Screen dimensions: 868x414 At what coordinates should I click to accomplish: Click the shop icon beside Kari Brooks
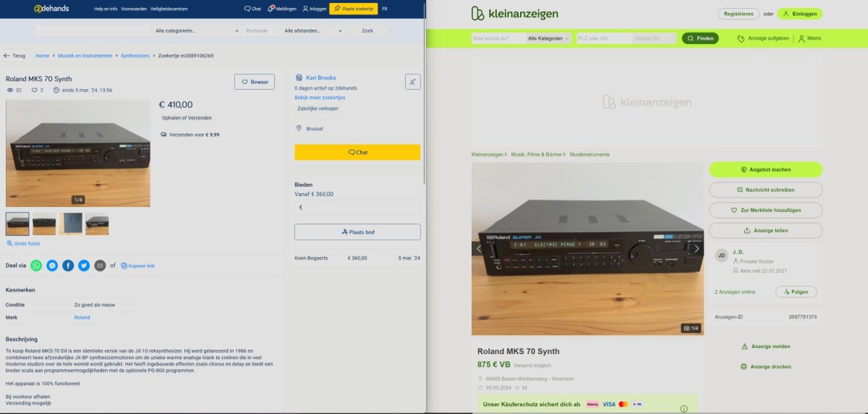299,77
